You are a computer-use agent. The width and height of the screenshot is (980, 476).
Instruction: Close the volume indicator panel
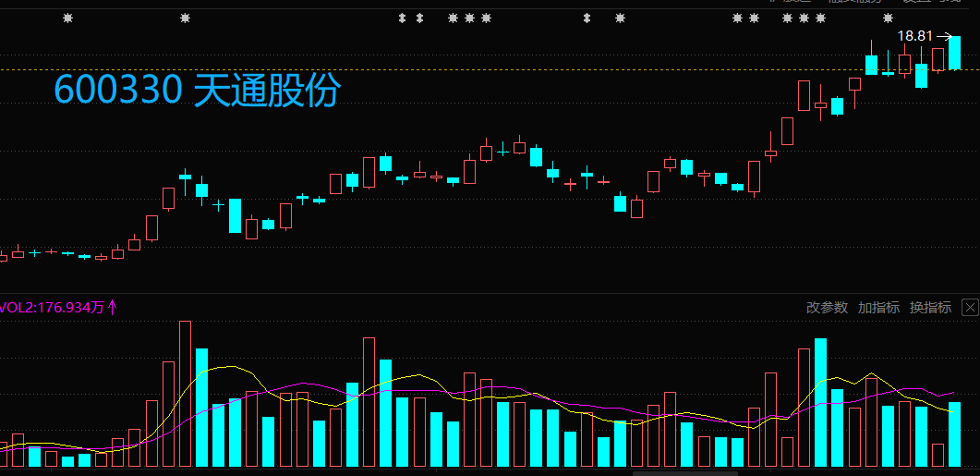[x=970, y=307]
